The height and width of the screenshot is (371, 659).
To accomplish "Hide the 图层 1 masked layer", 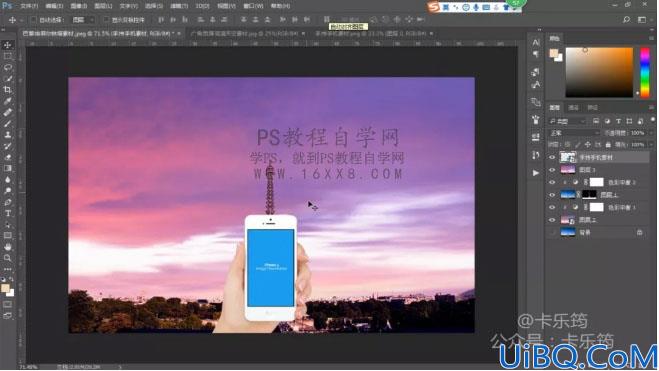I will point(552,195).
